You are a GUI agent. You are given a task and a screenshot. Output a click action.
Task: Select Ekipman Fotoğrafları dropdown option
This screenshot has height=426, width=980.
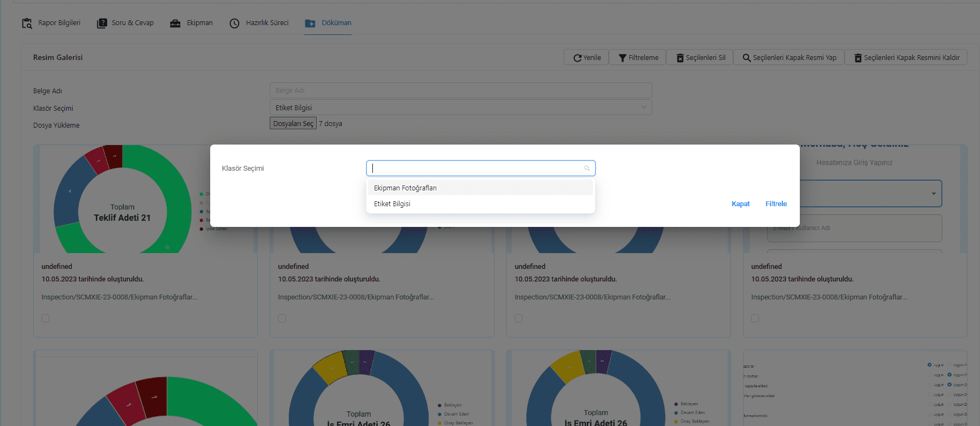point(480,188)
